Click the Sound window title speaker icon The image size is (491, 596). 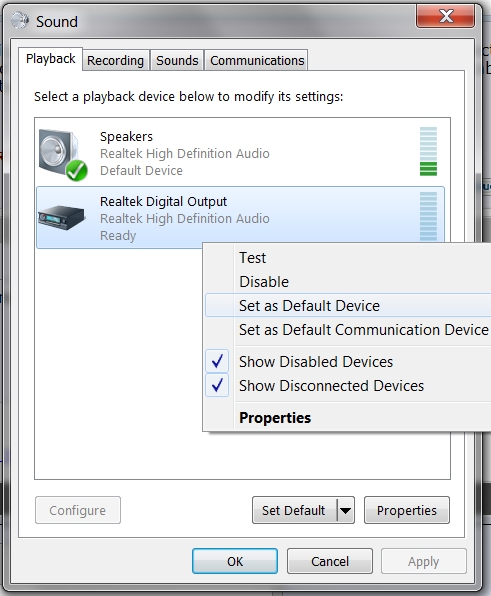(20, 21)
